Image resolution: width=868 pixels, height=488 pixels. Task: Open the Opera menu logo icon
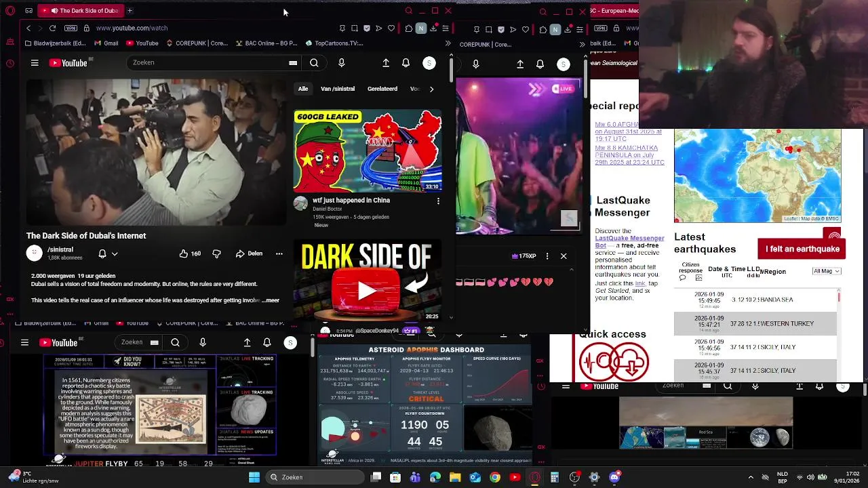pyautogui.click(x=10, y=11)
